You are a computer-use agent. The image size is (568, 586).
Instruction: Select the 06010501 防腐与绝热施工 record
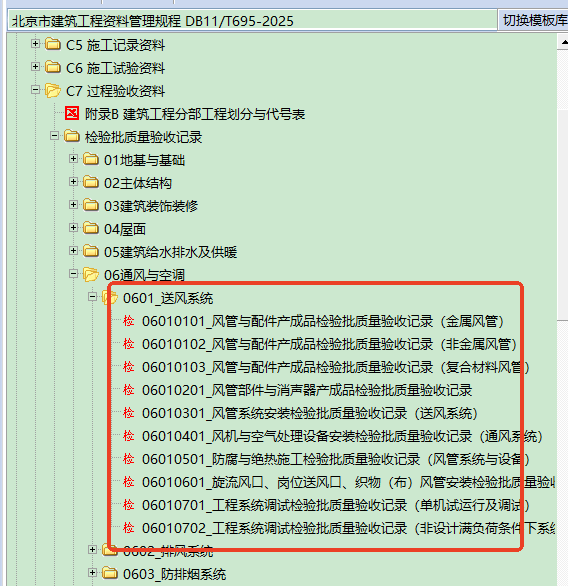point(336,459)
